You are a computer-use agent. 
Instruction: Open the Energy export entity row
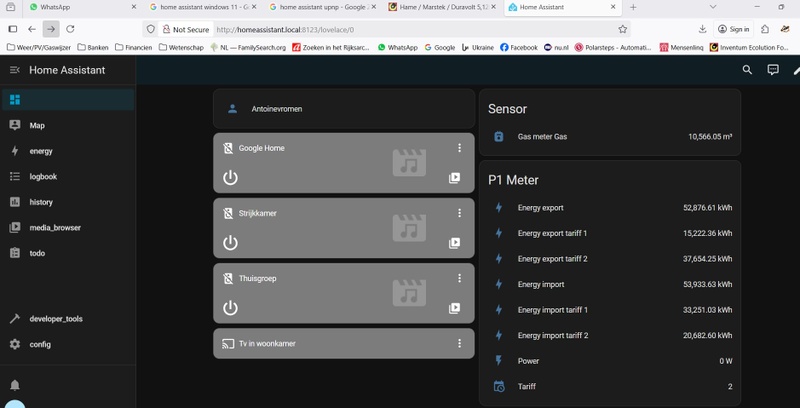[610, 208]
